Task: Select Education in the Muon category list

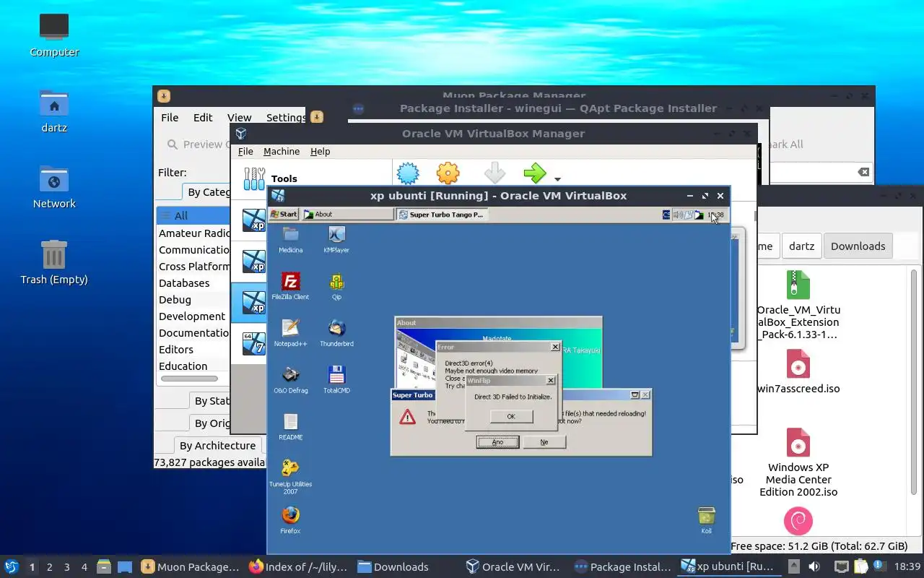Action: (193, 366)
